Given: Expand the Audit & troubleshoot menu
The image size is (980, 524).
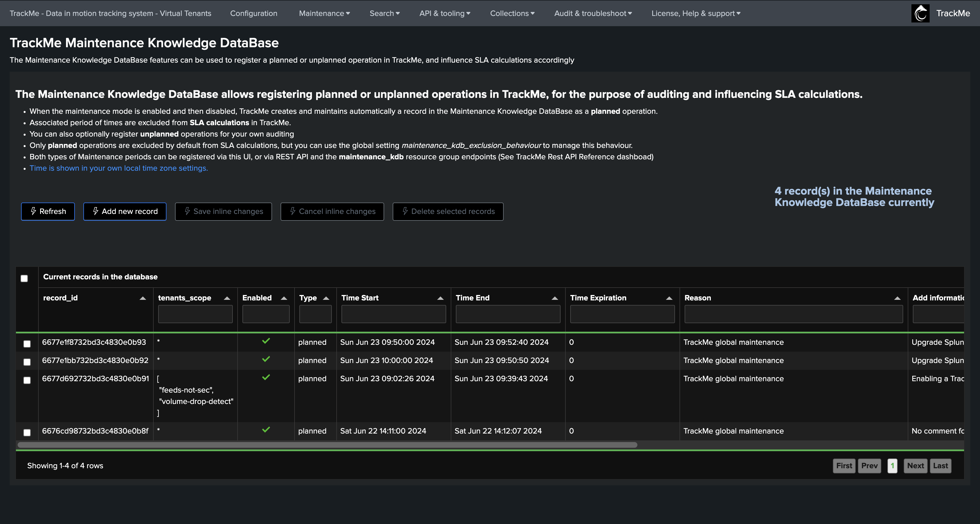Looking at the screenshot, I should click(x=593, y=13).
